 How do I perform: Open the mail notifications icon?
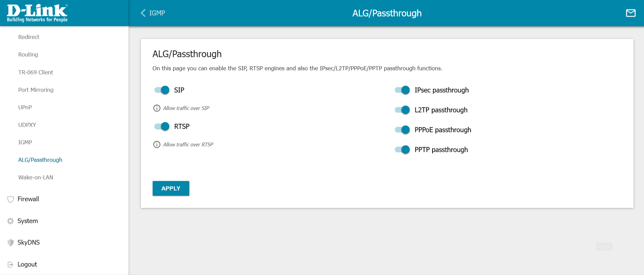click(x=631, y=13)
